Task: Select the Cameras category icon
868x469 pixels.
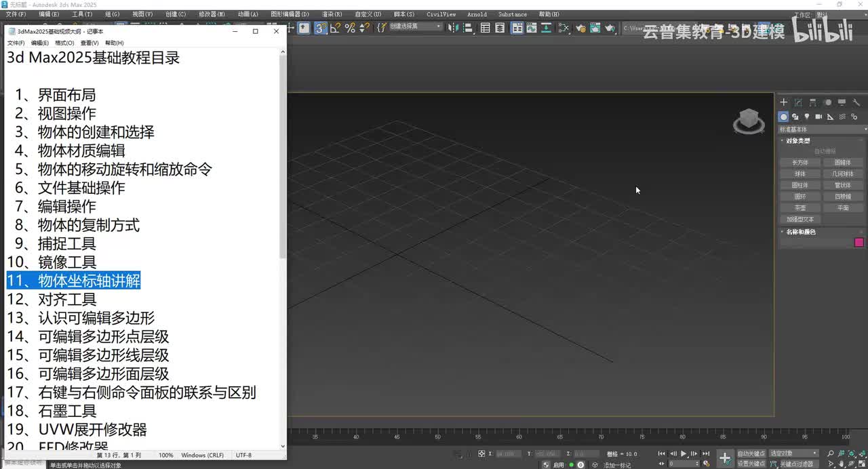Action: pyautogui.click(x=818, y=117)
